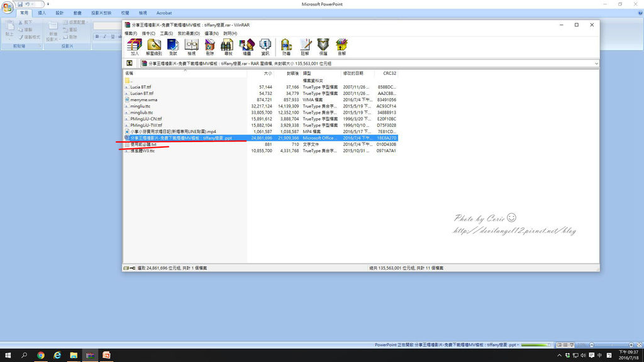644x362 pixels.
Task: Click the 註解 (Comment) toolbar icon
Action: (x=305, y=47)
